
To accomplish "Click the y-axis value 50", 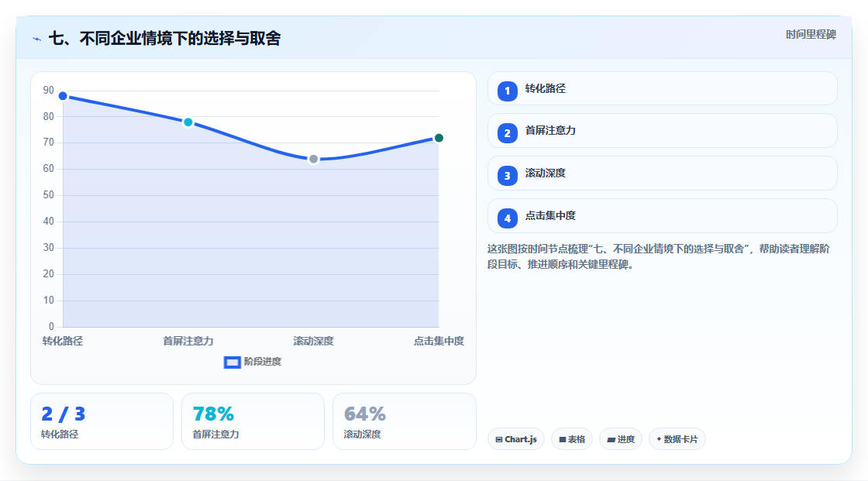I will [49, 195].
